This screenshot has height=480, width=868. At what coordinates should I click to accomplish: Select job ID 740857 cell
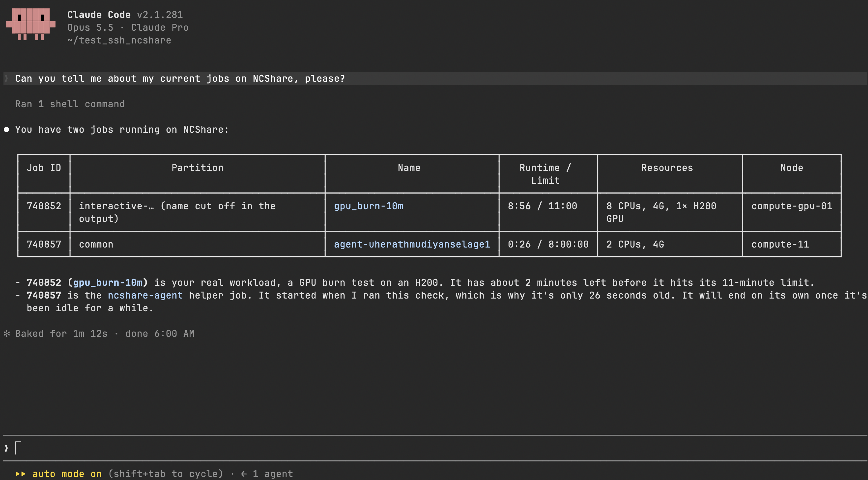tap(44, 244)
